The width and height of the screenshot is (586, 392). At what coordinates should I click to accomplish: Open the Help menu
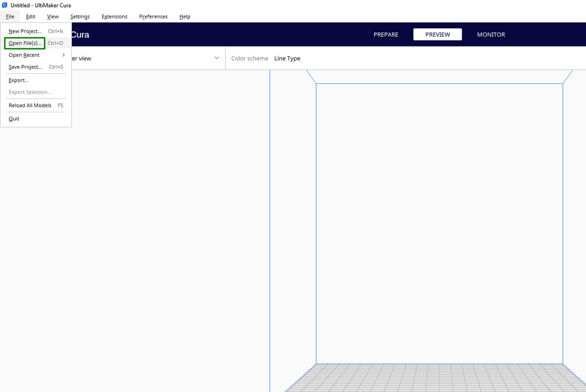pyautogui.click(x=185, y=16)
